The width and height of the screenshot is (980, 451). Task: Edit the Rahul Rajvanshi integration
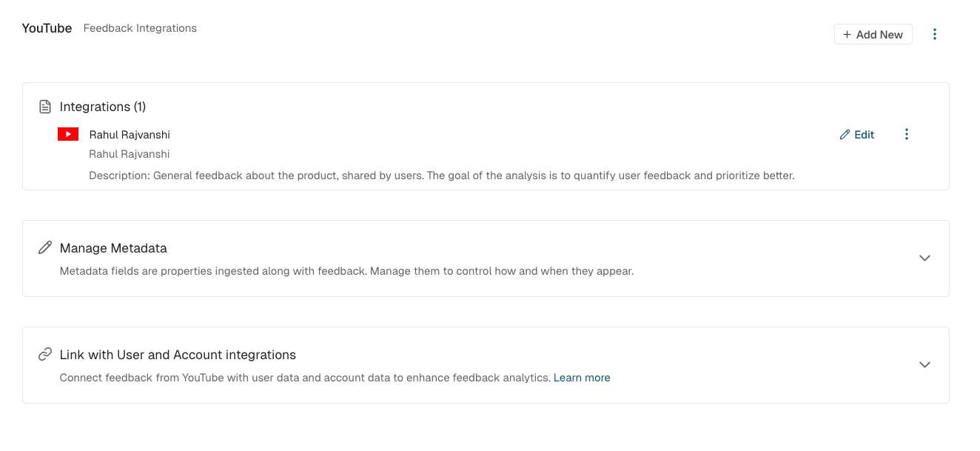pyautogui.click(x=857, y=135)
